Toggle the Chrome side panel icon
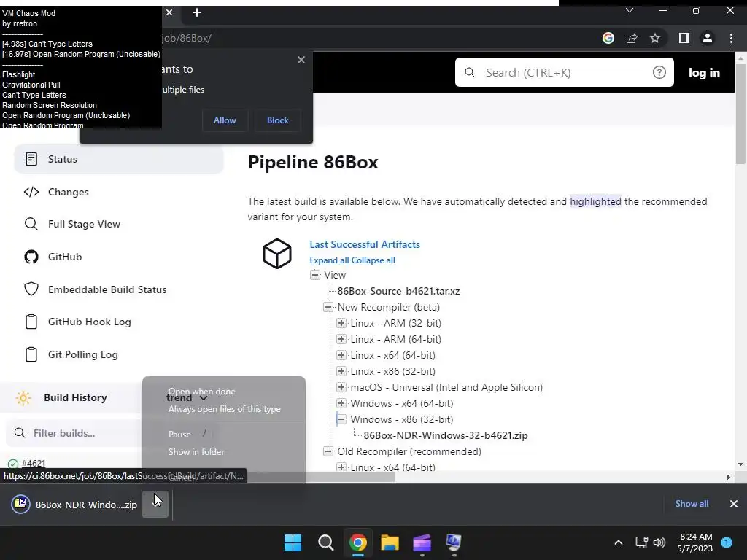The height and width of the screenshot is (560, 747). (x=684, y=38)
